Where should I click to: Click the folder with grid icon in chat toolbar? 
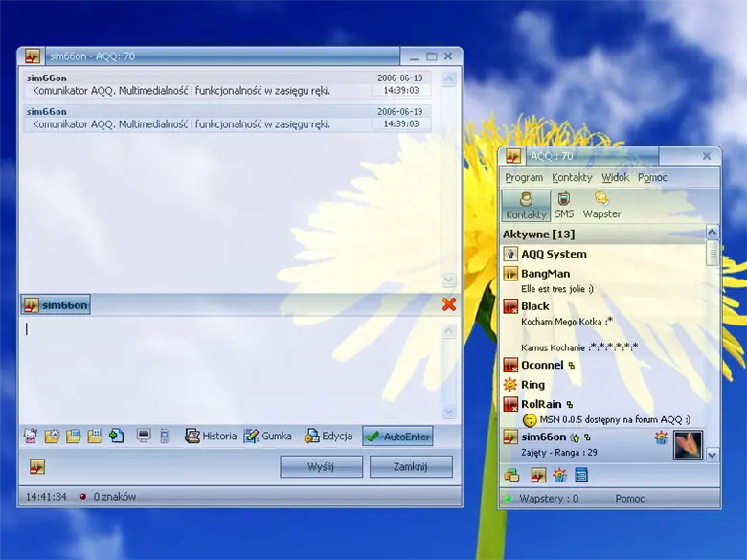tap(94, 436)
